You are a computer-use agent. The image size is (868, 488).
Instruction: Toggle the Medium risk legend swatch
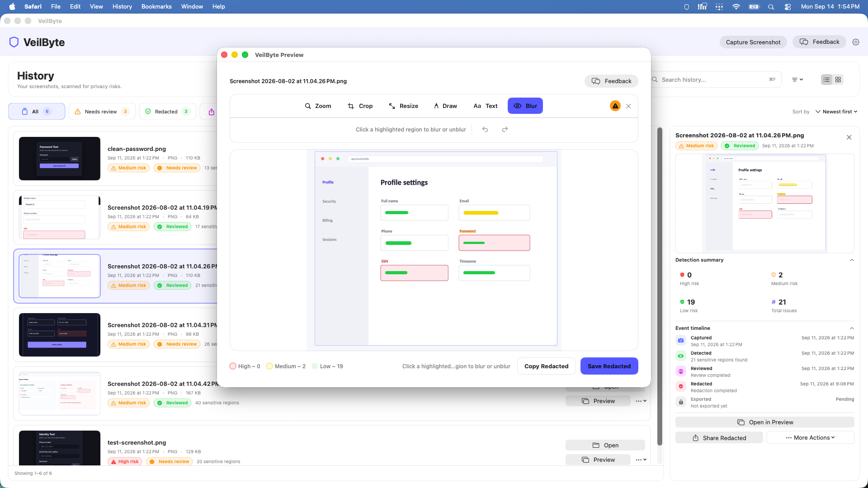(x=269, y=366)
